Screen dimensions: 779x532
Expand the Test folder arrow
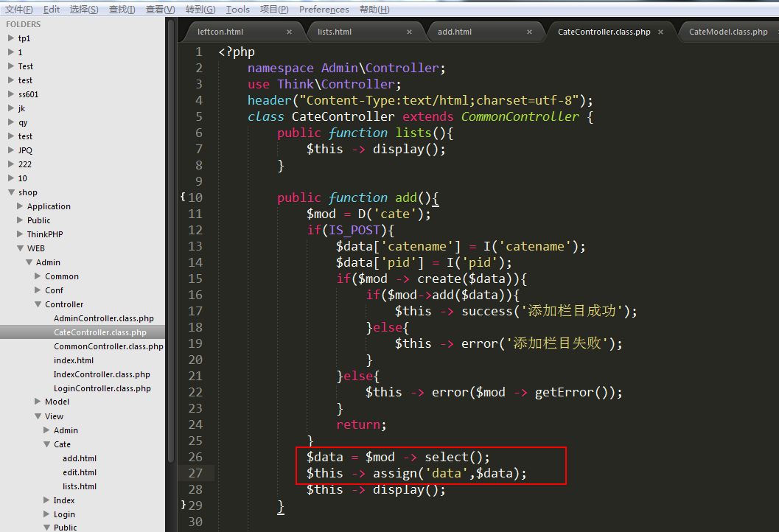(x=11, y=66)
